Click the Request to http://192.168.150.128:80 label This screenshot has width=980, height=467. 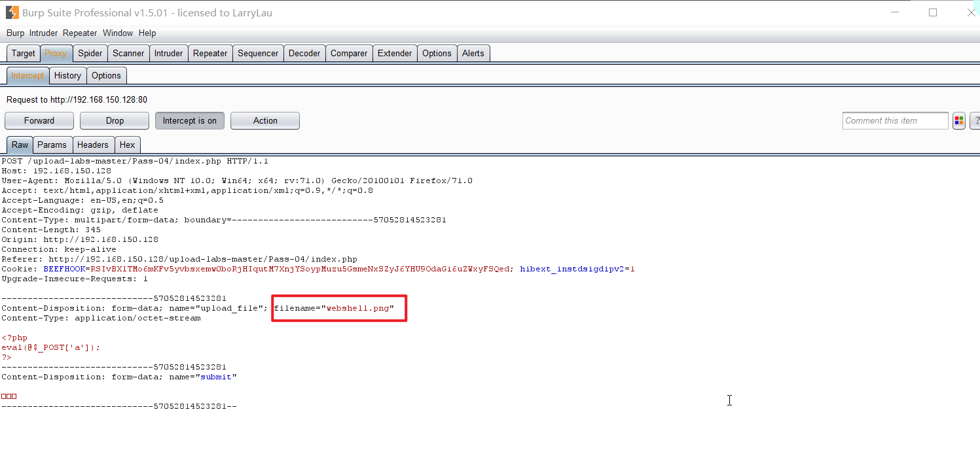pyautogui.click(x=77, y=100)
